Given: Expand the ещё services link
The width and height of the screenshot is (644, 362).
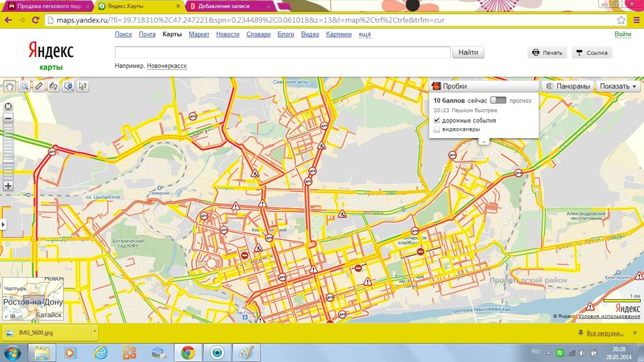Looking at the screenshot, I should coord(365,34).
